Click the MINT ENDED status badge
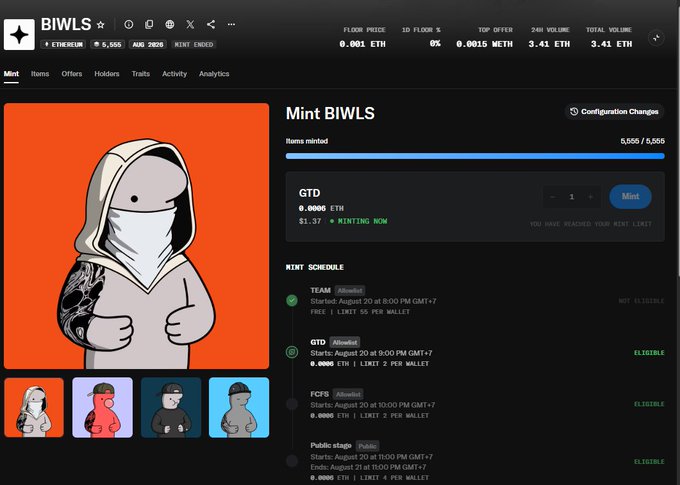This screenshot has height=485, width=680. [x=193, y=44]
